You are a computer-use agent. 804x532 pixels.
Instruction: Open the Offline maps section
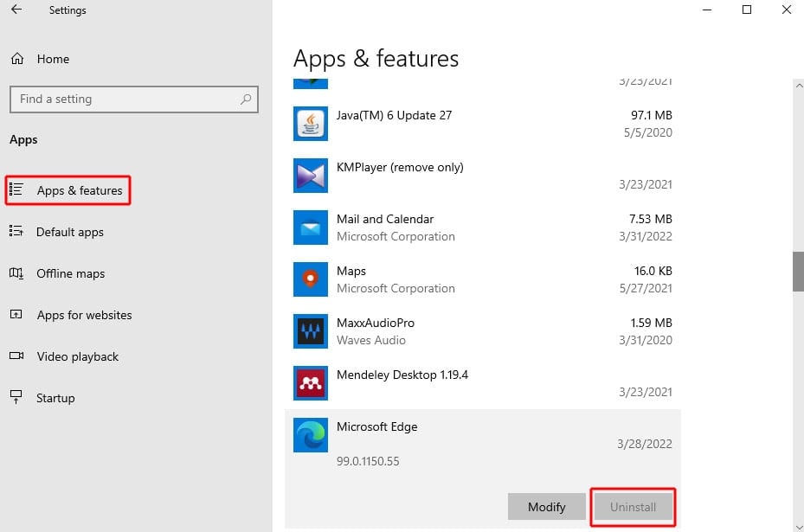[x=70, y=273]
